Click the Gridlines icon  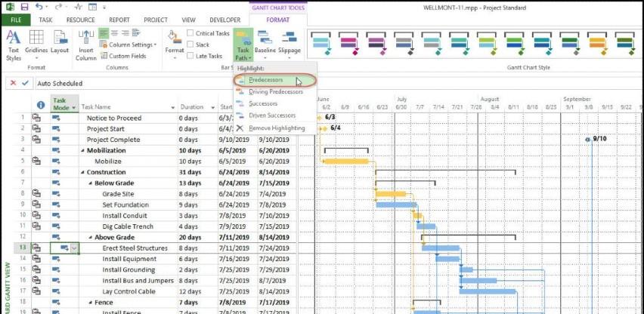(36, 44)
